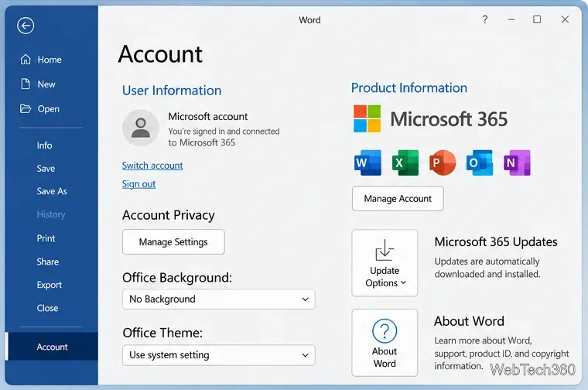Click the Open folder icon
Screen dimensions: 588x390
pyautogui.click(x=26, y=109)
